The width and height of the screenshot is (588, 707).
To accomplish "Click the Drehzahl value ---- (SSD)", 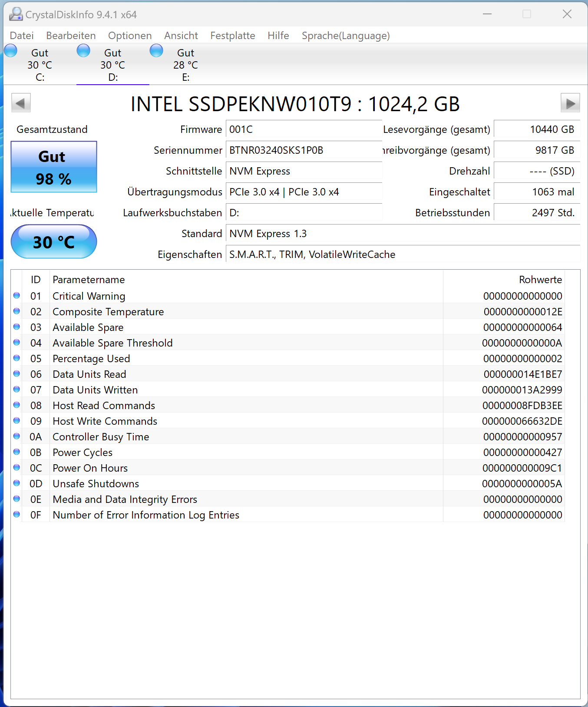I will tap(537, 171).
